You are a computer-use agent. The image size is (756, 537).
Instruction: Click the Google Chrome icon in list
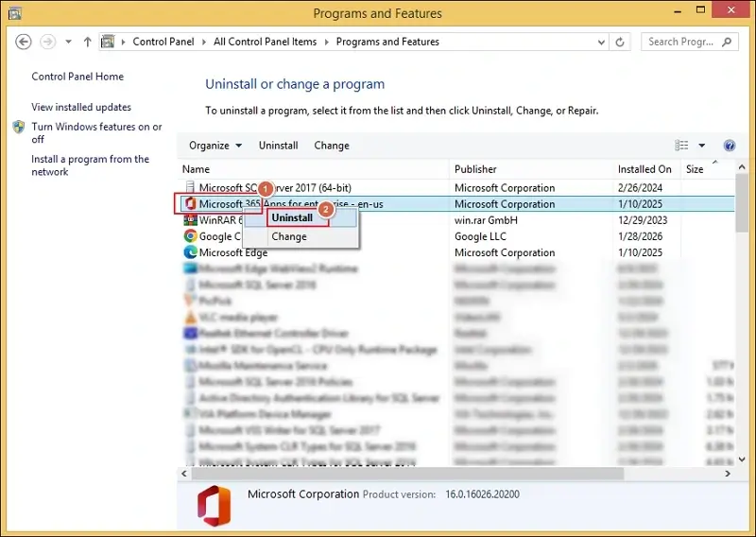190,236
